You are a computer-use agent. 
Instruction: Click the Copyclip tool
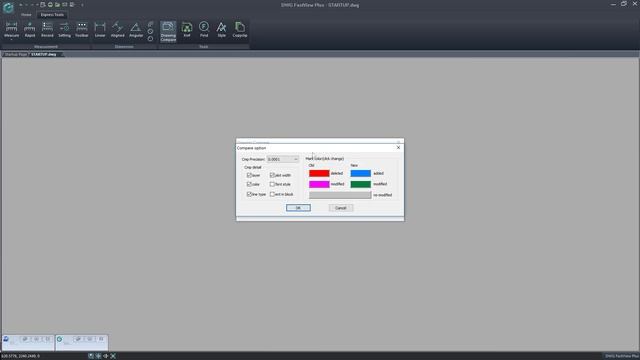240,29
